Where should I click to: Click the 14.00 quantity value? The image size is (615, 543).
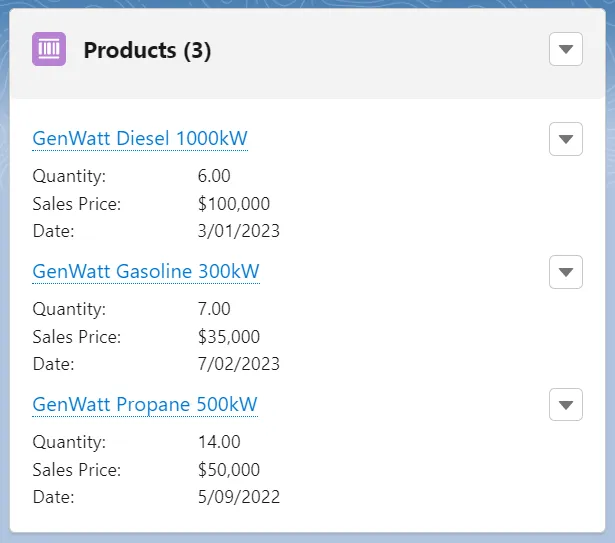pyautogui.click(x=219, y=442)
